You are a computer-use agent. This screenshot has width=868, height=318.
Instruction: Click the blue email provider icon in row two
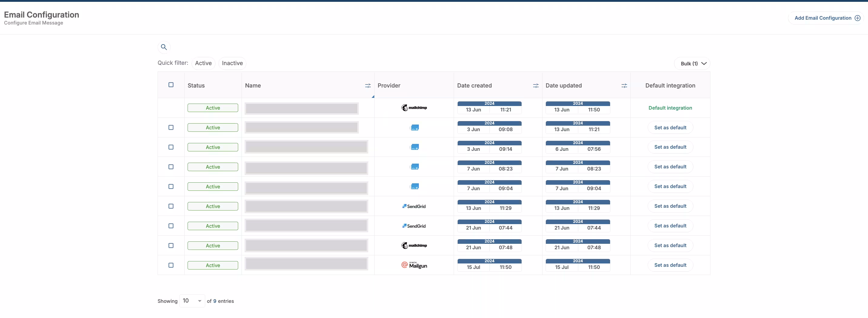coord(414,127)
